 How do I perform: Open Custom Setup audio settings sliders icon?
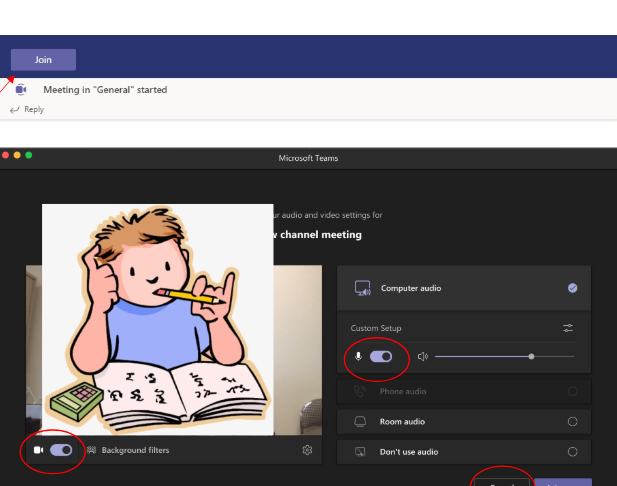[x=568, y=328]
